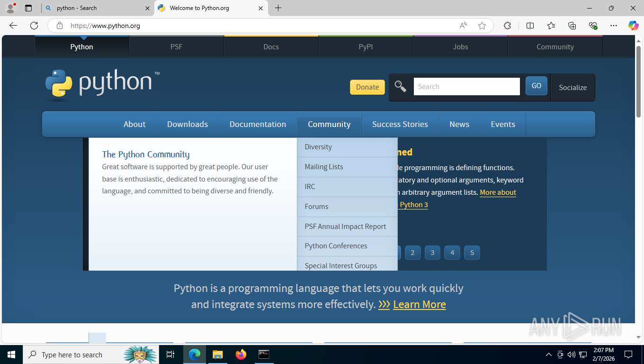
Task: Toggle split screen icon
Action: click(530, 26)
